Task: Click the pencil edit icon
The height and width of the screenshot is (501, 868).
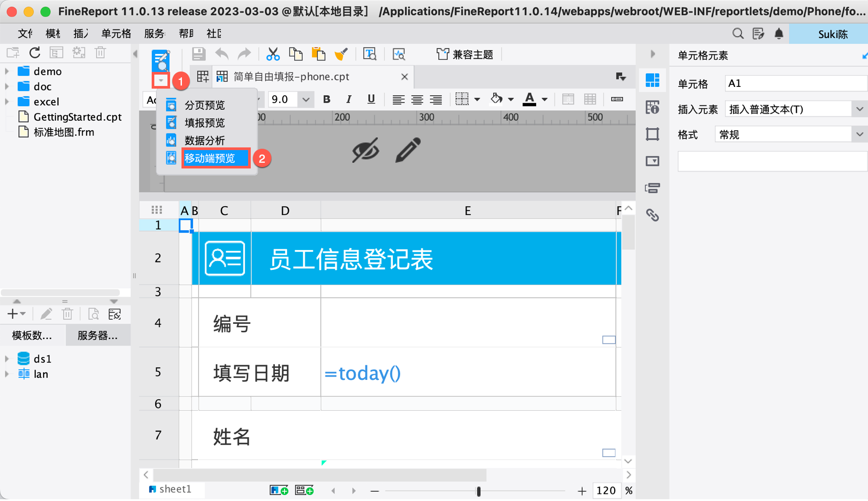Action: 408,150
